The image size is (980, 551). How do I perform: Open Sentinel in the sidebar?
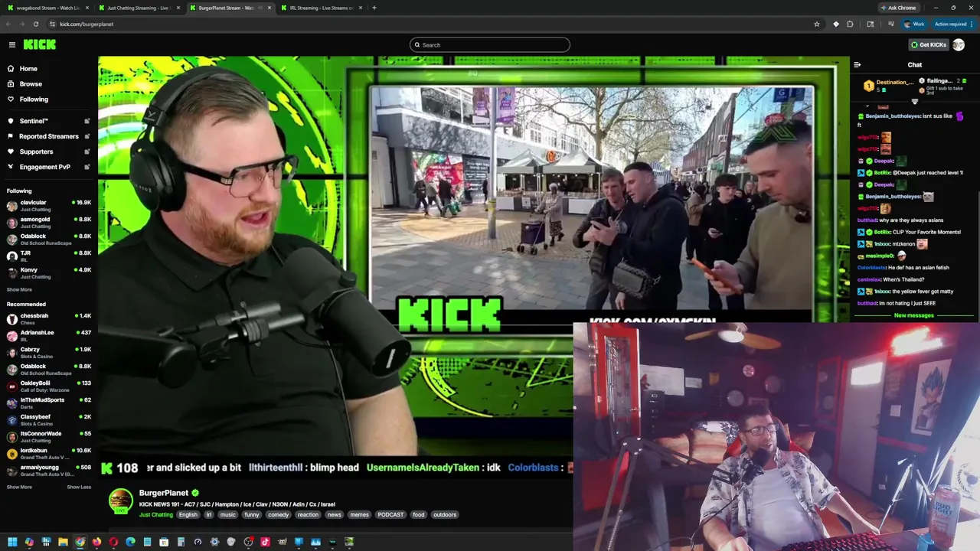click(x=34, y=121)
